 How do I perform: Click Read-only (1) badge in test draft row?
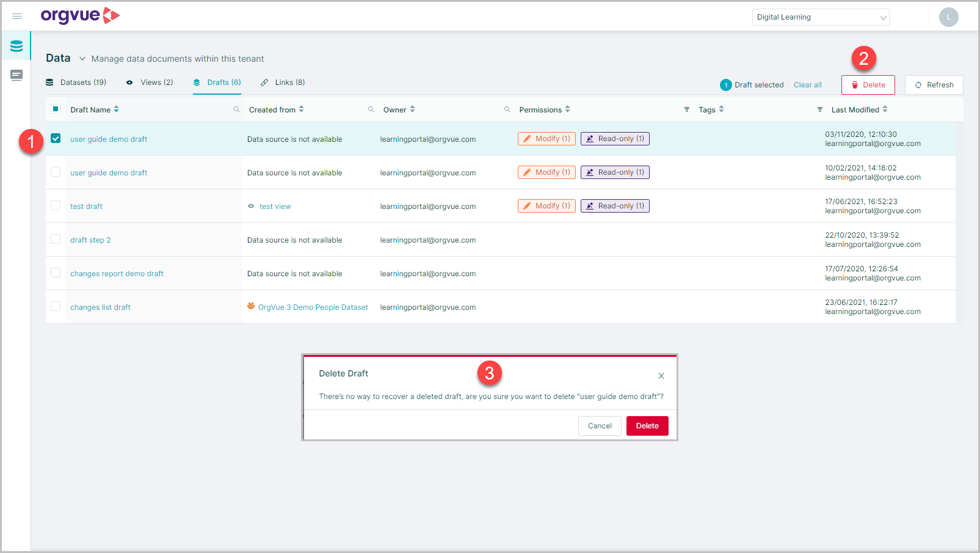click(615, 206)
